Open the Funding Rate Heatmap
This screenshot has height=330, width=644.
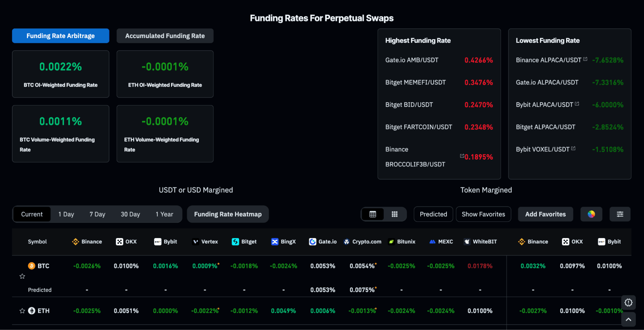(228, 214)
